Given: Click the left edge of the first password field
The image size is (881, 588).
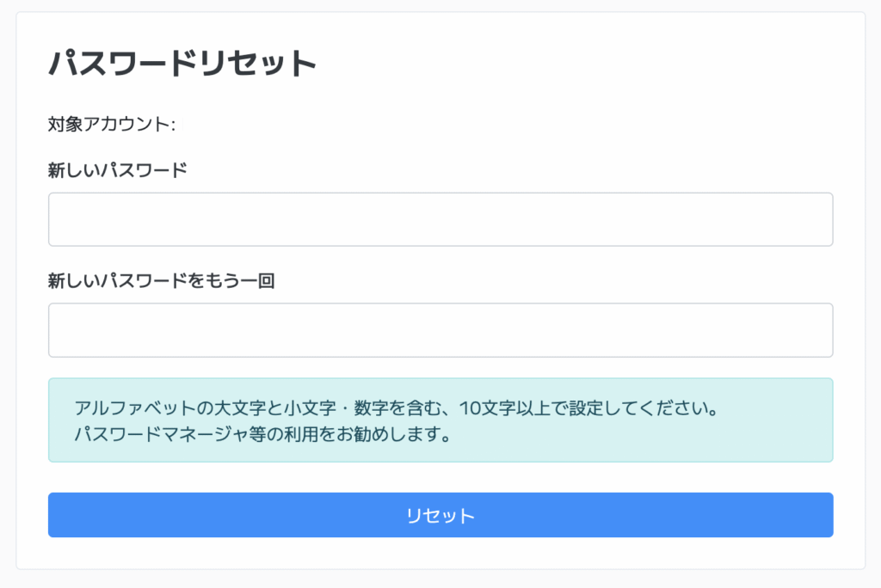Looking at the screenshot, I should (x=60, y=219).
